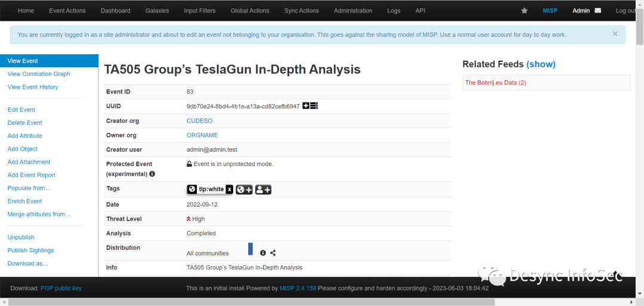Click Populate from… in the sidebar
The height and width of the screenshot is (306, 644).
point(29,188)
